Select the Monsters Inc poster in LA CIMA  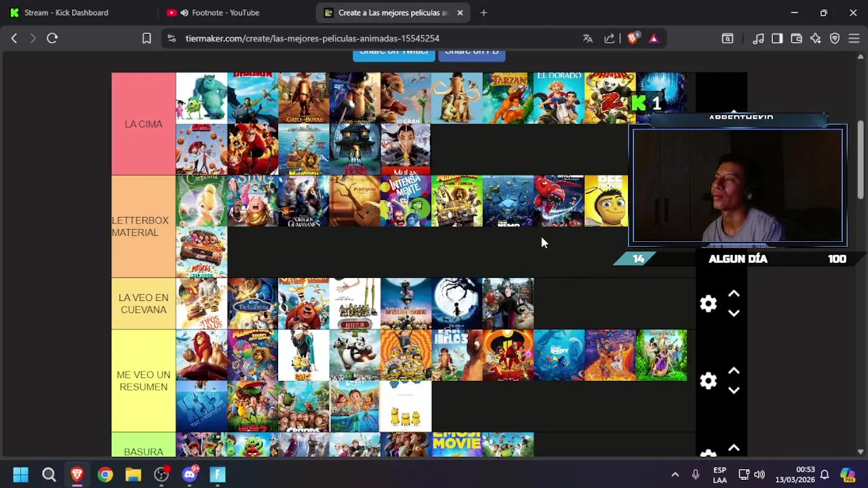click(201, 98)
